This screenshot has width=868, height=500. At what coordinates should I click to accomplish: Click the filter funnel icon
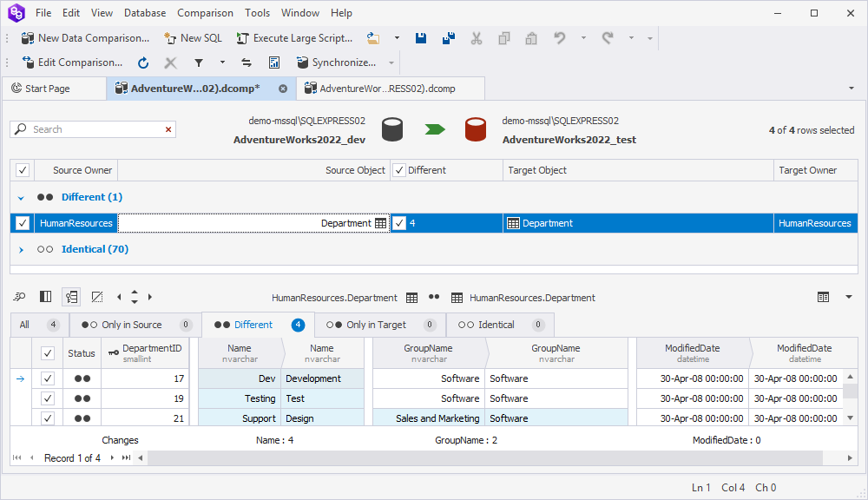coord(199,62)
